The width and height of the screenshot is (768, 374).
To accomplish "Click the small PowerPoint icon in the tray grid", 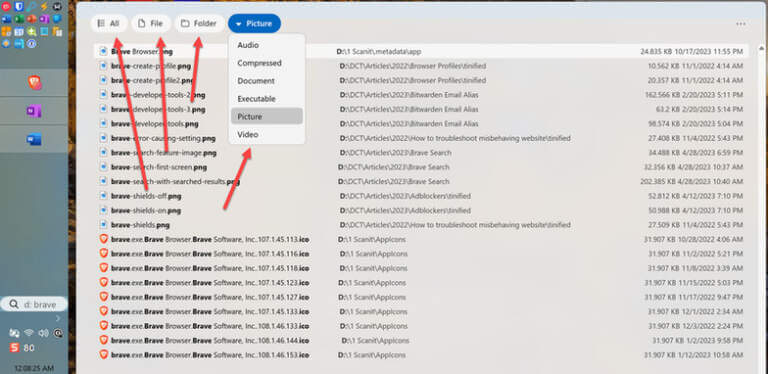I will (x=32, y=19).
